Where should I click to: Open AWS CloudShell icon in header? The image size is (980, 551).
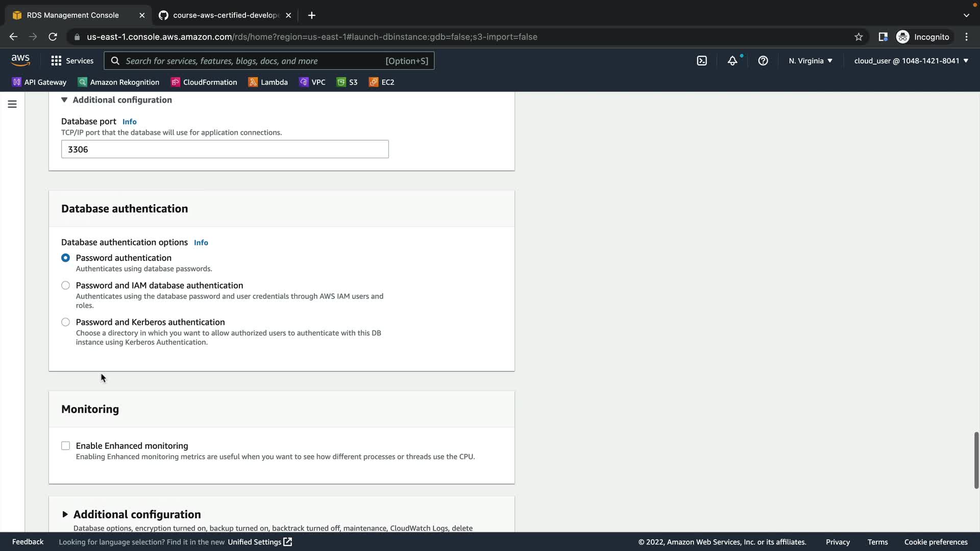point(702,61)
